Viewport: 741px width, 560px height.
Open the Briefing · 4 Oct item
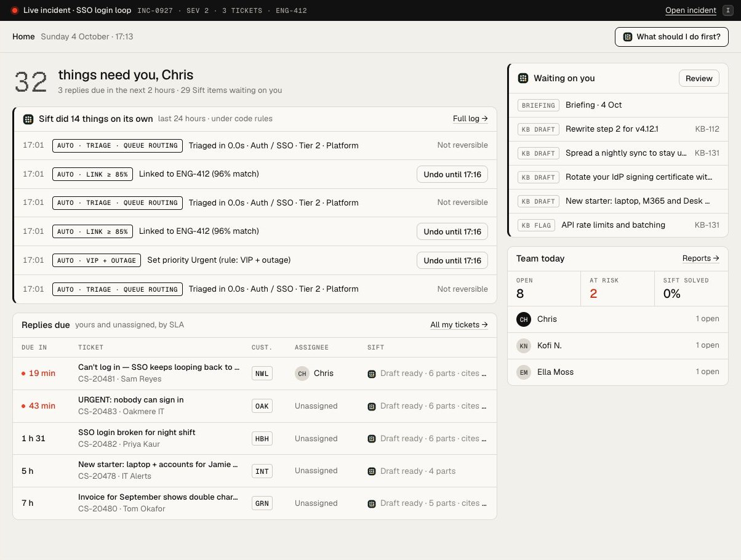click(618, 105)
